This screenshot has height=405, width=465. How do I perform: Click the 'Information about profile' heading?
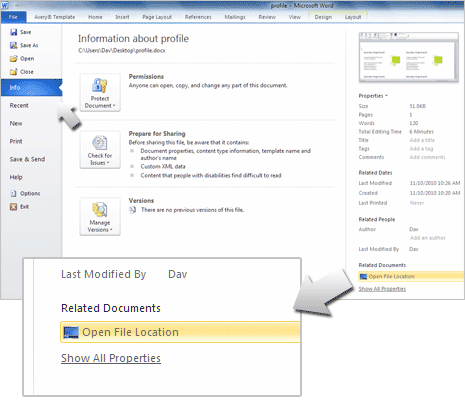133,39
